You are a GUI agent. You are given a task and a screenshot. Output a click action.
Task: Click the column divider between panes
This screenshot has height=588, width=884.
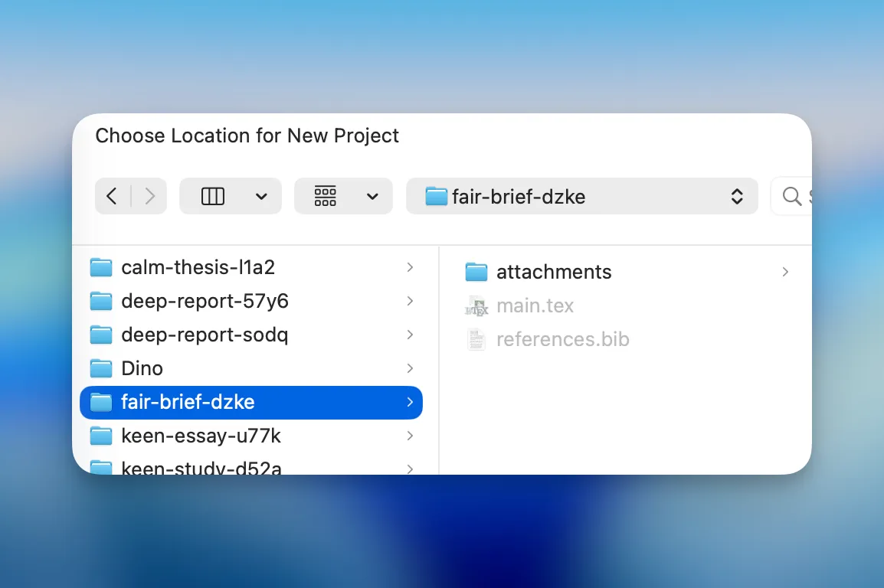[439, 360]
